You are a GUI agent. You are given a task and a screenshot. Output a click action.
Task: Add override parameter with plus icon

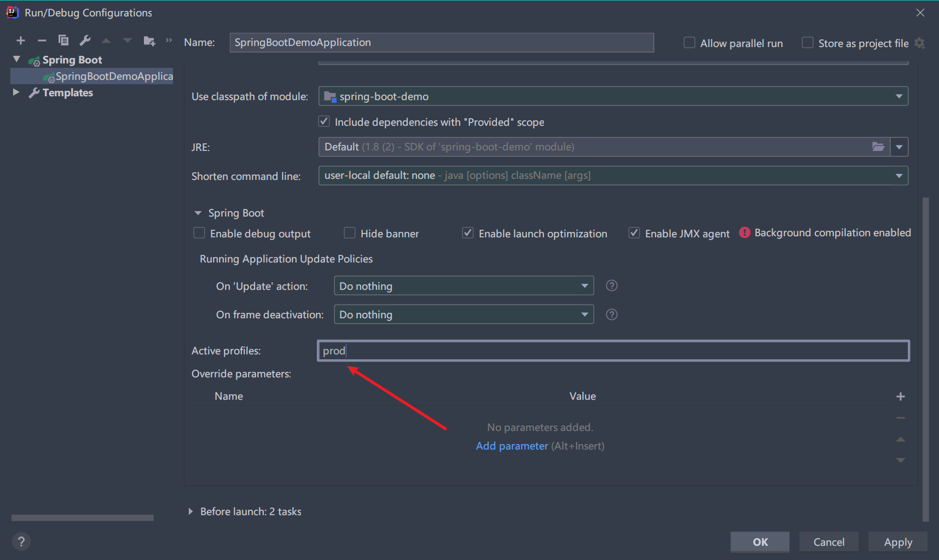click(x=901, y=396)
